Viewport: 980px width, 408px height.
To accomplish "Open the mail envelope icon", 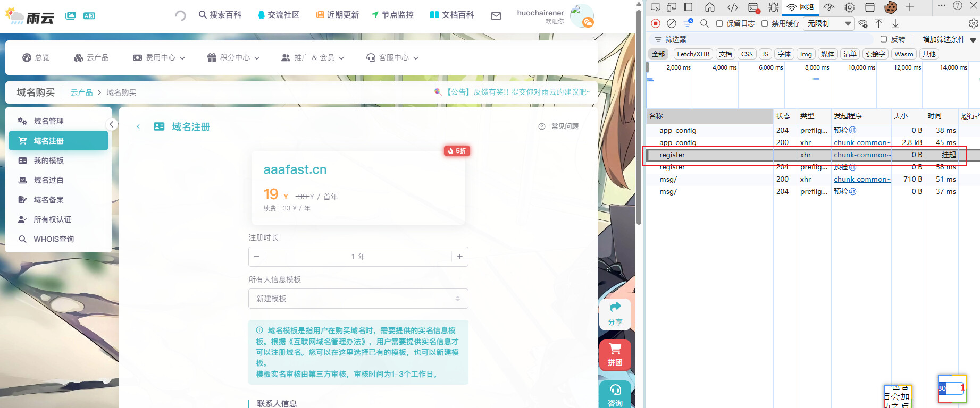I will coord(496,16).
